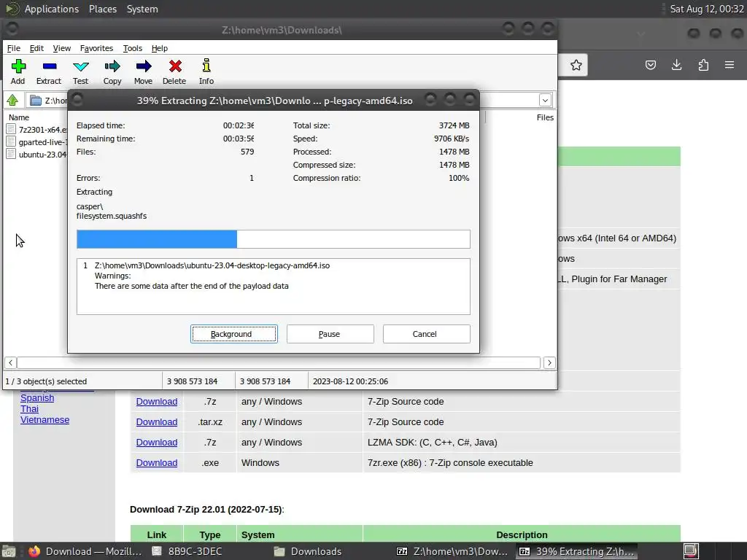Open the Help menu in 7-Zip
This screenshot has height=560, width=747.
(x=160, y=48)
